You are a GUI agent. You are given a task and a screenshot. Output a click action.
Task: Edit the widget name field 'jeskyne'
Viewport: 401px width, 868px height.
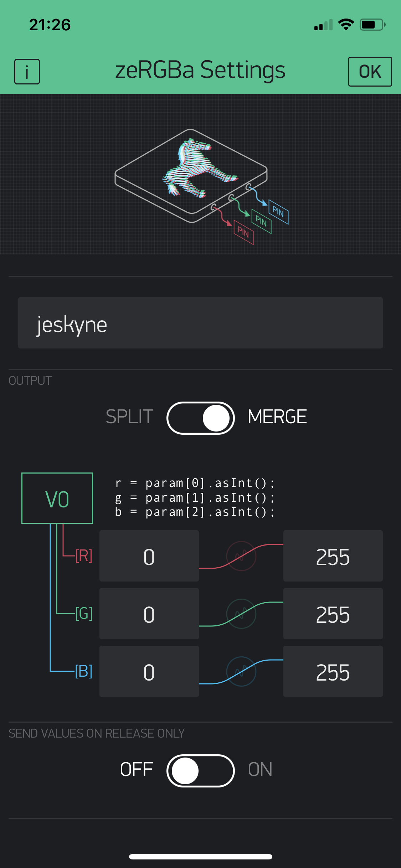point(200,323)
